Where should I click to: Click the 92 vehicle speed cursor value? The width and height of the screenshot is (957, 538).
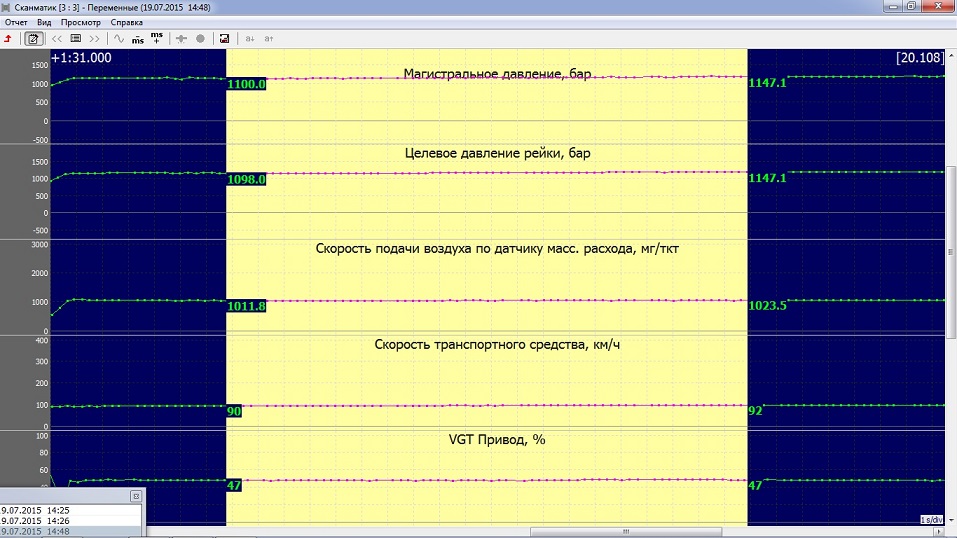(756, 410)
